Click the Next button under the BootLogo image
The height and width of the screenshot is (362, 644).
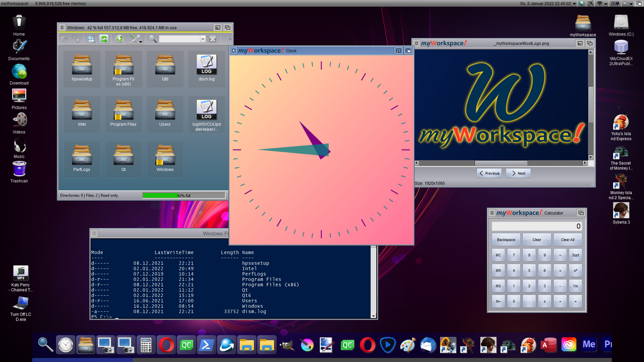point(518,173)
